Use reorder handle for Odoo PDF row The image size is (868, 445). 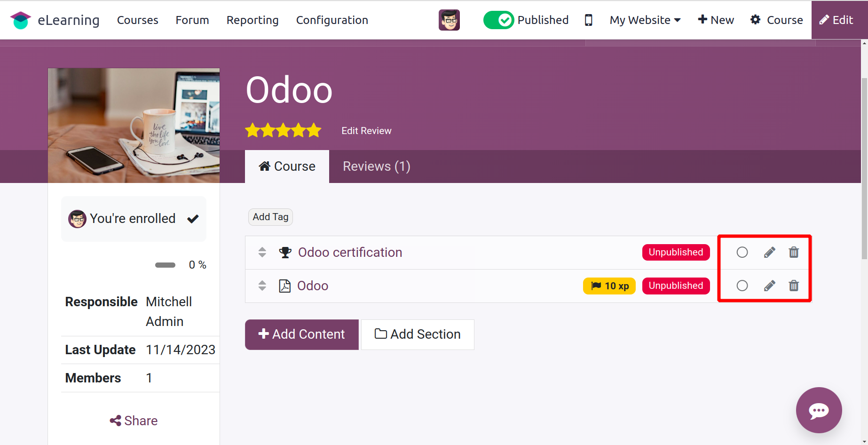click(262, 286)
